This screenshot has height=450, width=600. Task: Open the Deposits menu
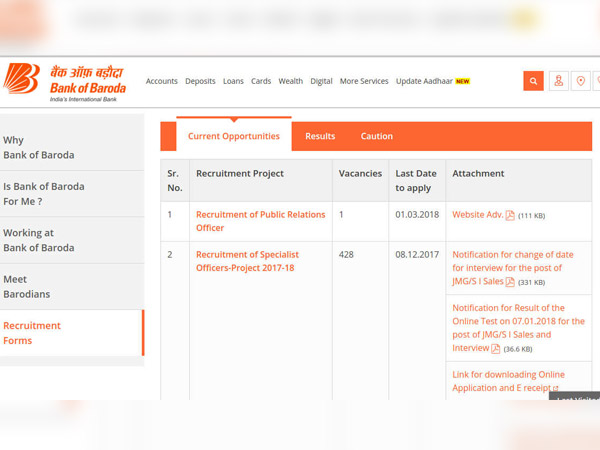coord(200,81)
